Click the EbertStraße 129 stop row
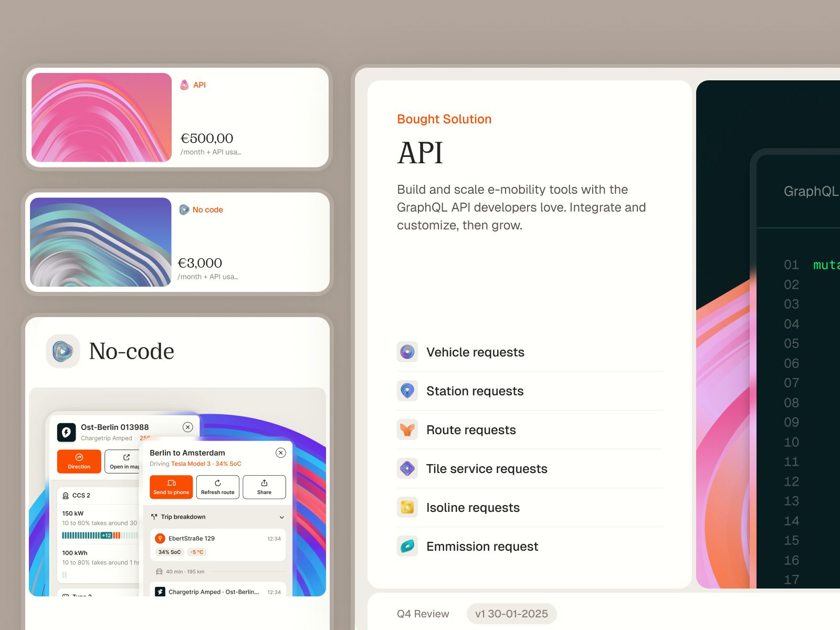 pos(218,545)
